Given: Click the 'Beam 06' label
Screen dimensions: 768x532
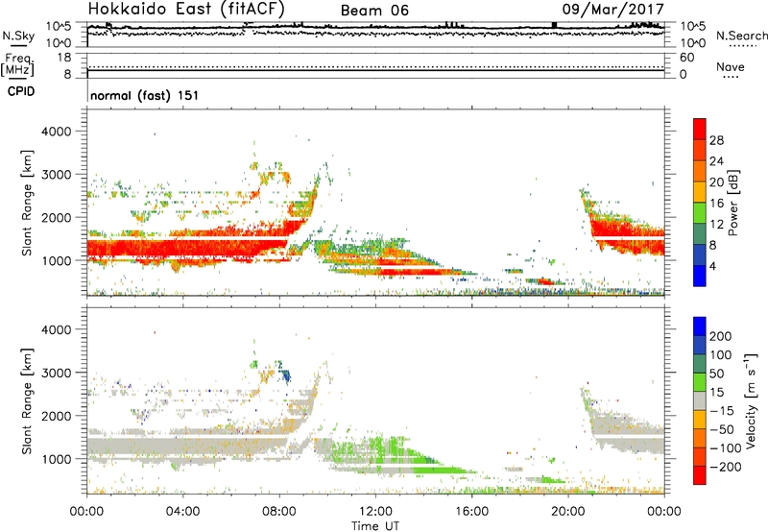Looking at the screenshot, I should (374, 11).
